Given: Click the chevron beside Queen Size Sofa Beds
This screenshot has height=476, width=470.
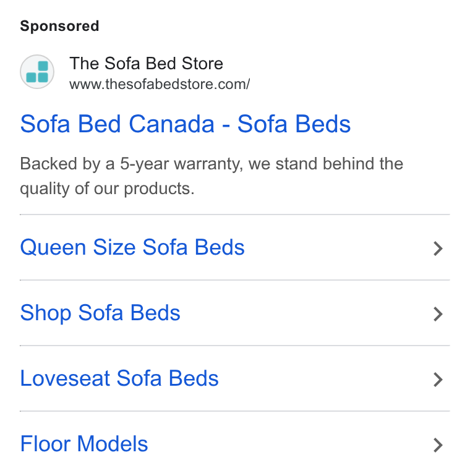Looking at the screenshot, I should (x=438, y=249).
